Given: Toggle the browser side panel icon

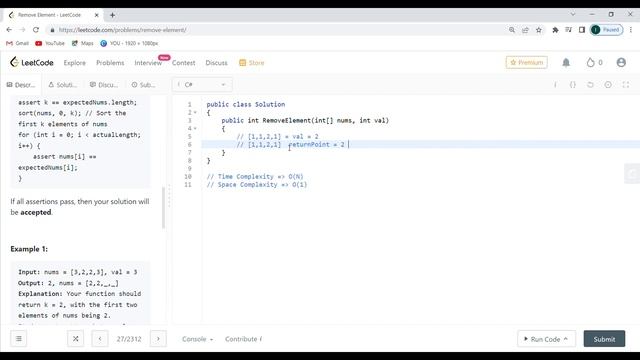Looking at the screenshot, I should coord(582,30).
